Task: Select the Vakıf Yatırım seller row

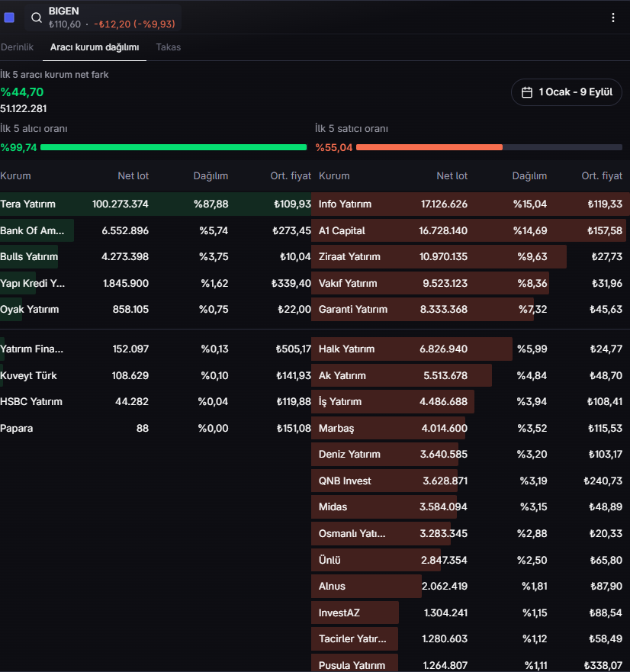Action: tap(471, 283)
